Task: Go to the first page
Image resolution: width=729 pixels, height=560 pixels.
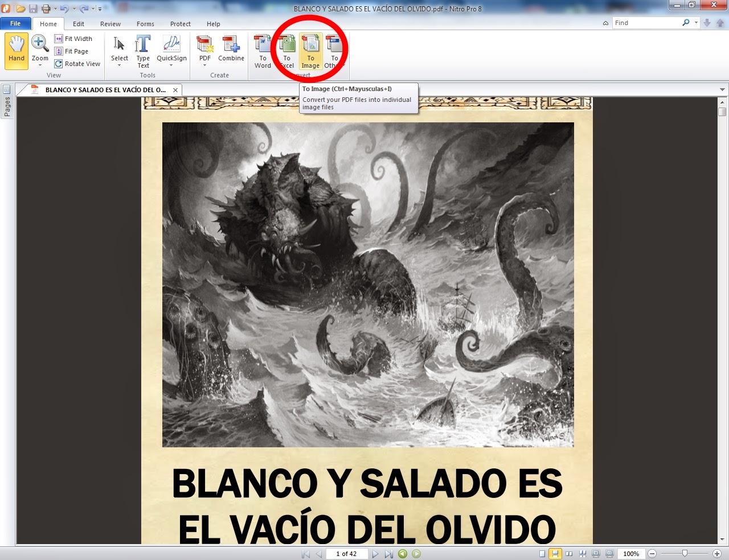Action: pyautogui.click(x=306, y=554)
